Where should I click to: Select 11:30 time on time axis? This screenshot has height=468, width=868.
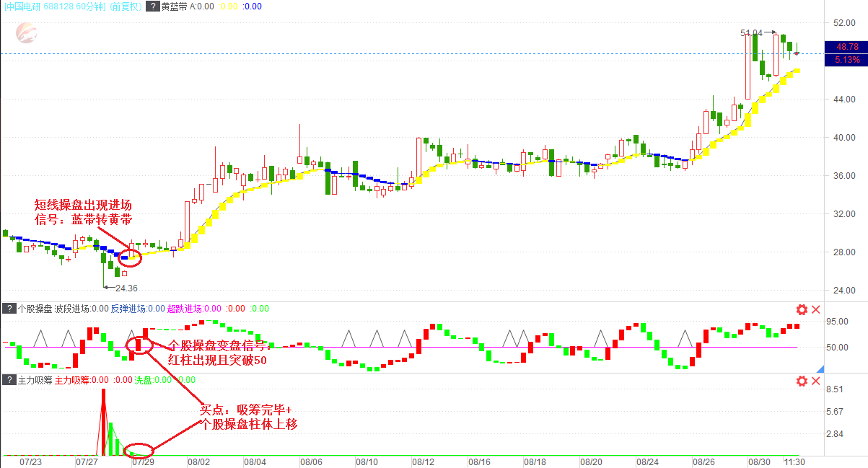tap(794, 462)
